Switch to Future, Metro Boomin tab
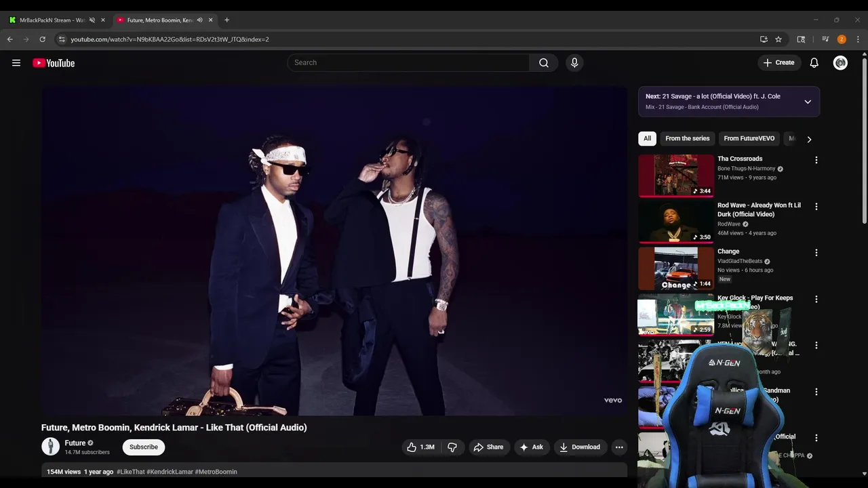The height and width of the screenshot is (488, 868). [x=160, y=20]
